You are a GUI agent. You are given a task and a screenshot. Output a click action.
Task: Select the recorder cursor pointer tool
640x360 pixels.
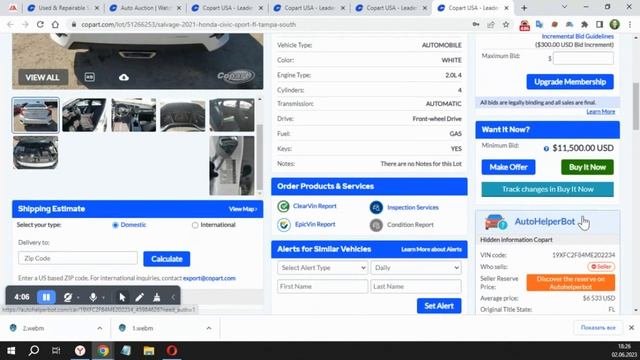click(122, 297)
